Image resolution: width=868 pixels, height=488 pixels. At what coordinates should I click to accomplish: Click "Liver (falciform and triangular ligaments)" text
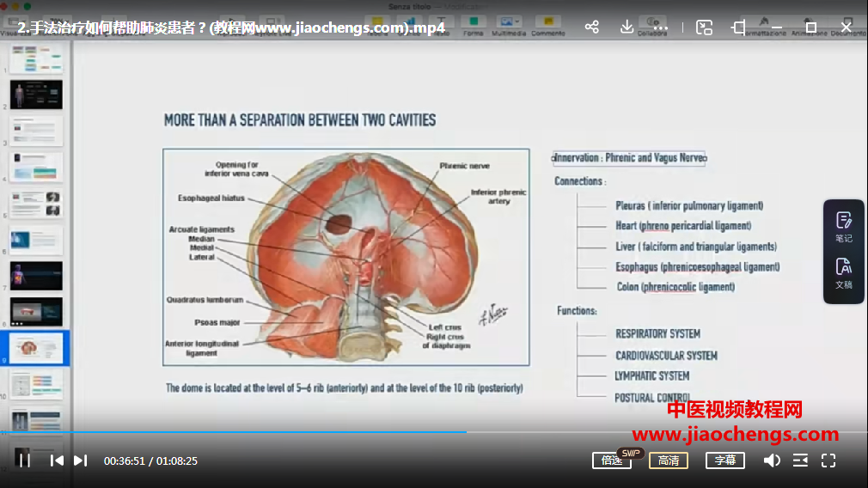tap(696, 247)
